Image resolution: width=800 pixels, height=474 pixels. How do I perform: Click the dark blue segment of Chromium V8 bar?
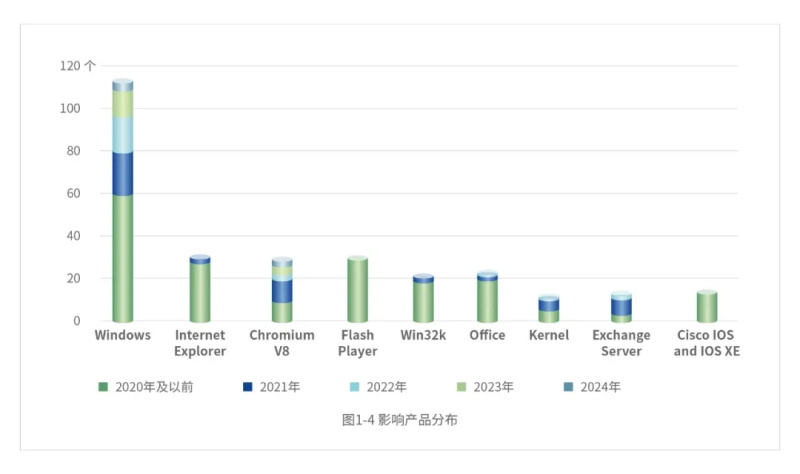coord(282,290)
